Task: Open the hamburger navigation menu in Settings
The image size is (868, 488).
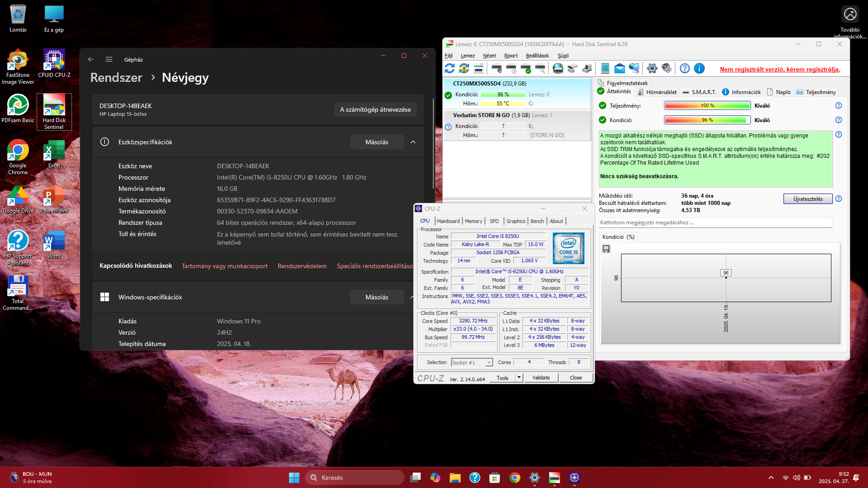Action: [x=109, y=59]
